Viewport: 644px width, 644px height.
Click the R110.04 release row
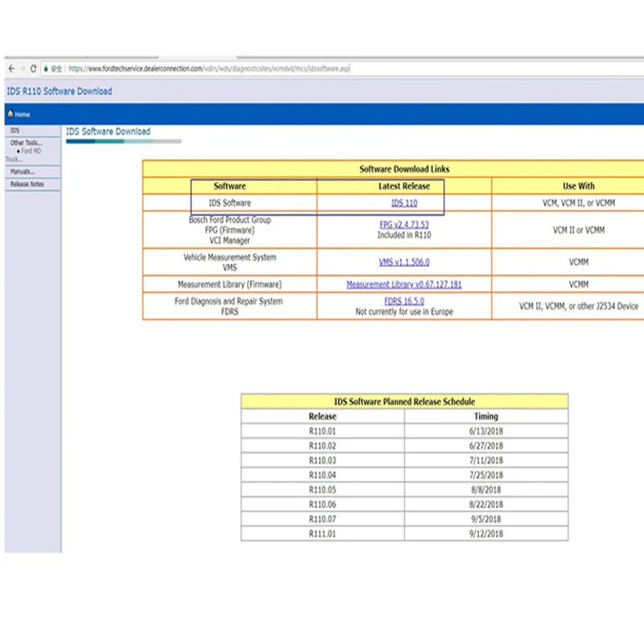click(323, 475)
